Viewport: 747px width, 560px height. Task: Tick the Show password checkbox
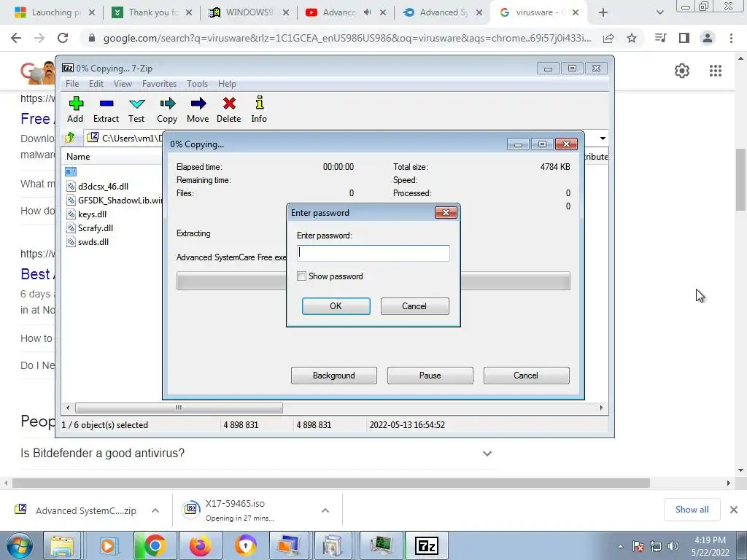tap(301, 276)
